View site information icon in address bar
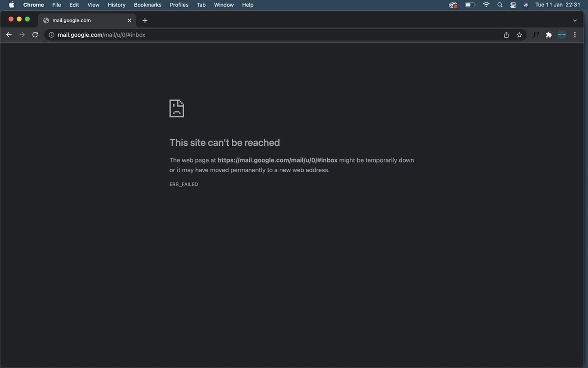 tap(51, 35)
